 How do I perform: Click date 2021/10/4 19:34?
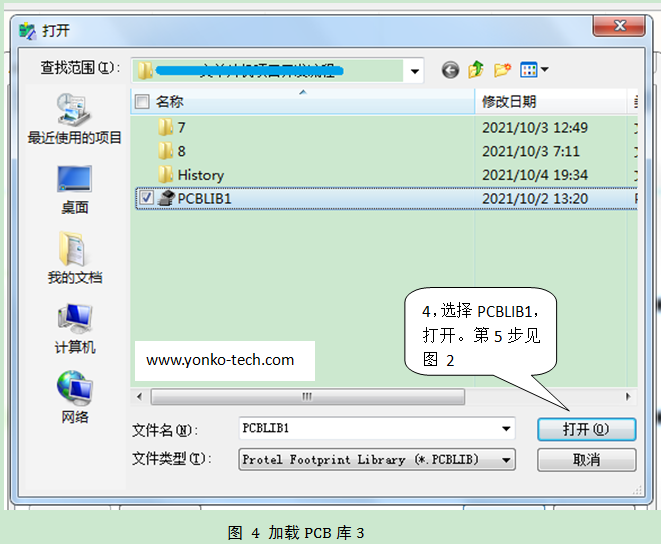535,175
